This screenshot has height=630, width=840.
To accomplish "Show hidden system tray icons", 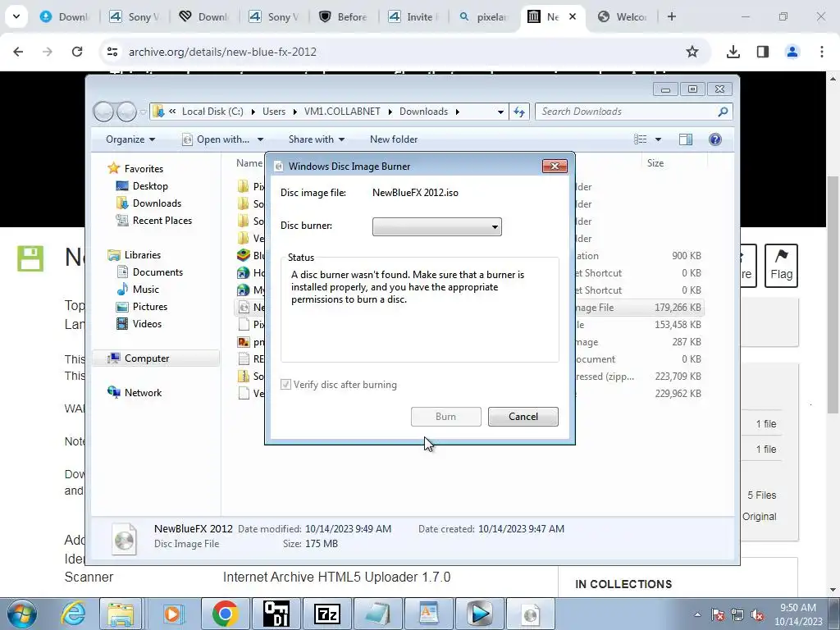I will pos(697,614).
